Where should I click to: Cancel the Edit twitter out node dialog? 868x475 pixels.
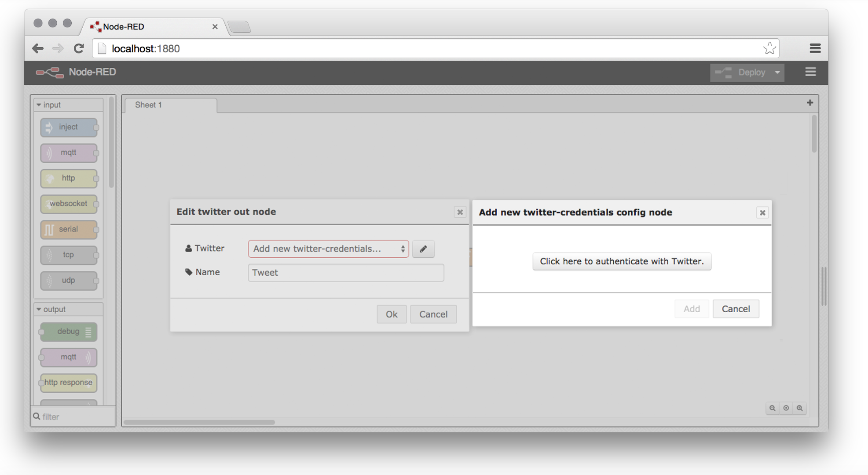click(x=433, y=314)
